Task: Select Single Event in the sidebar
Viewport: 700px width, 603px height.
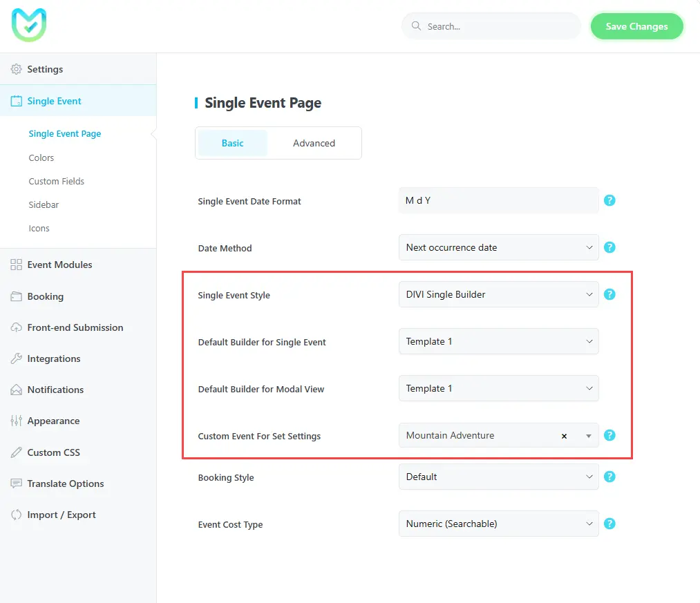Action: click(x=78, y=101)
